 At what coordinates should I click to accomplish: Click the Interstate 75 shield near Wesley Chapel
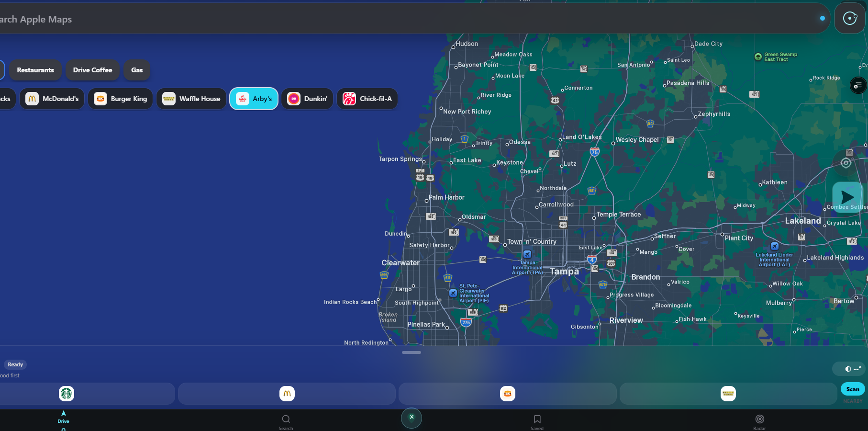(x=595, y=152)
